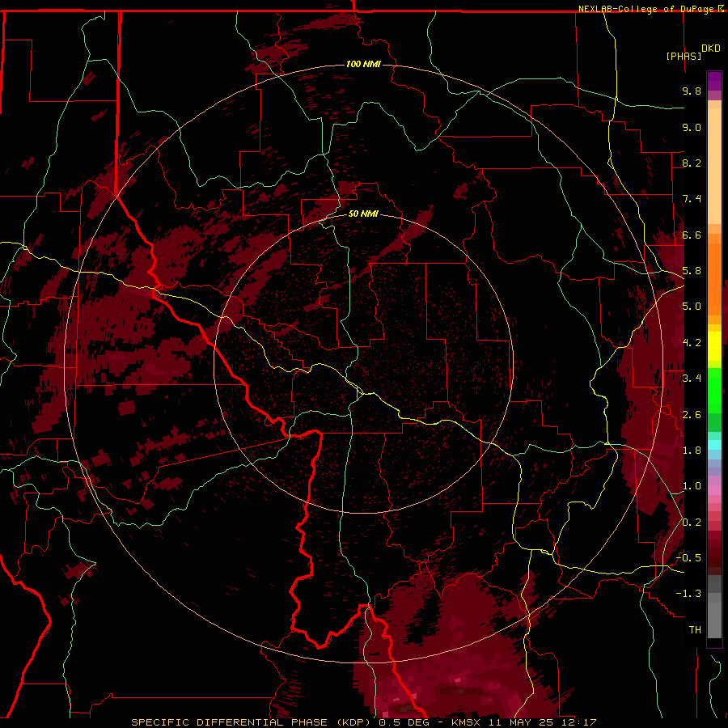This screenshot has width=728, height=728.
Task: Click the 100 NMI range ring label
Action: tap(363, 64)
